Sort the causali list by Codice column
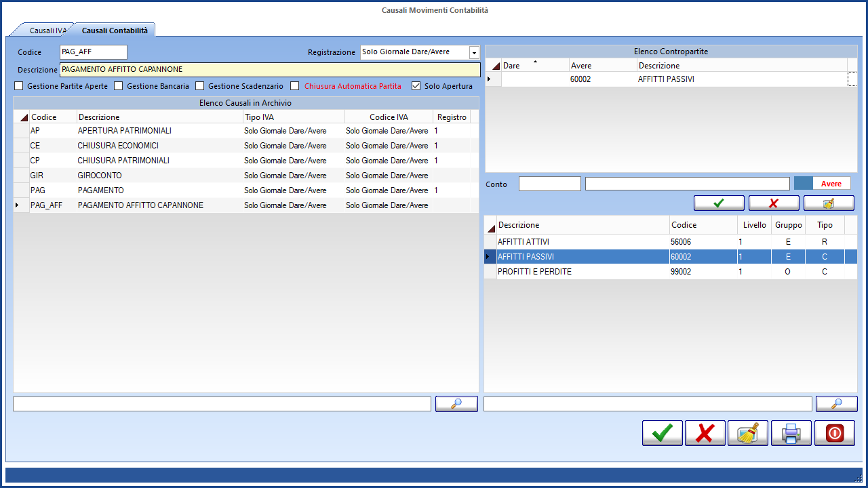868x488 pixels. tap(53, 117)
